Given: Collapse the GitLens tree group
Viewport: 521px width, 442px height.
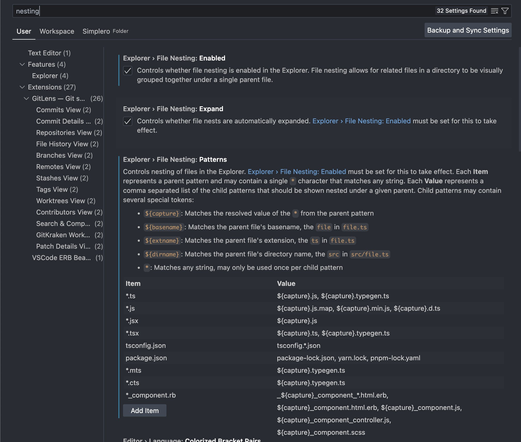Looking at the screenshot, I should [26, 98].
